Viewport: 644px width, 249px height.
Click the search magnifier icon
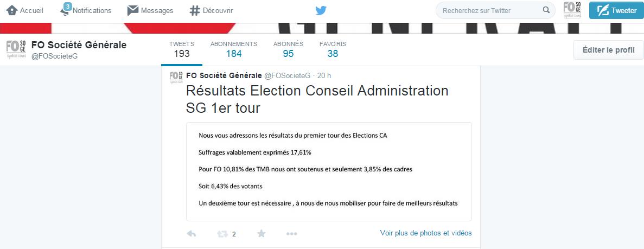(546, 10)
